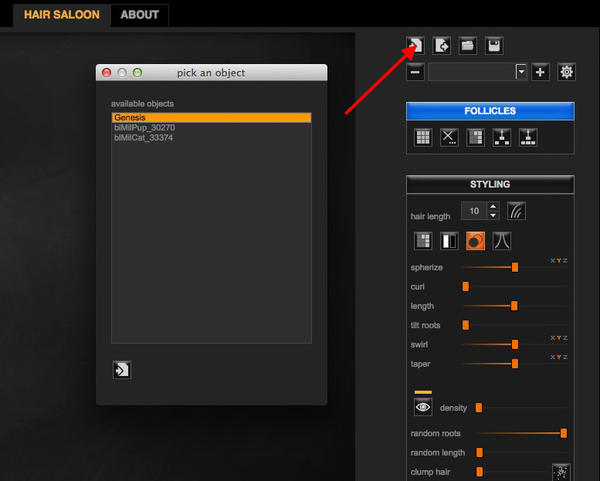Select the black-white split styling icon

(x=449, y=241)
